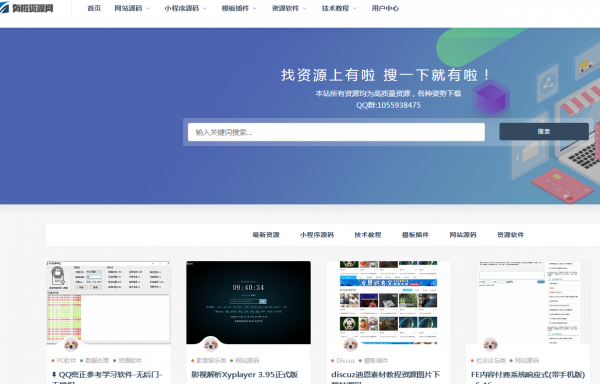This screenshot has height=384, width=600.
Task: Click the QQ群:1055938475 banner text
Action: 388,105
